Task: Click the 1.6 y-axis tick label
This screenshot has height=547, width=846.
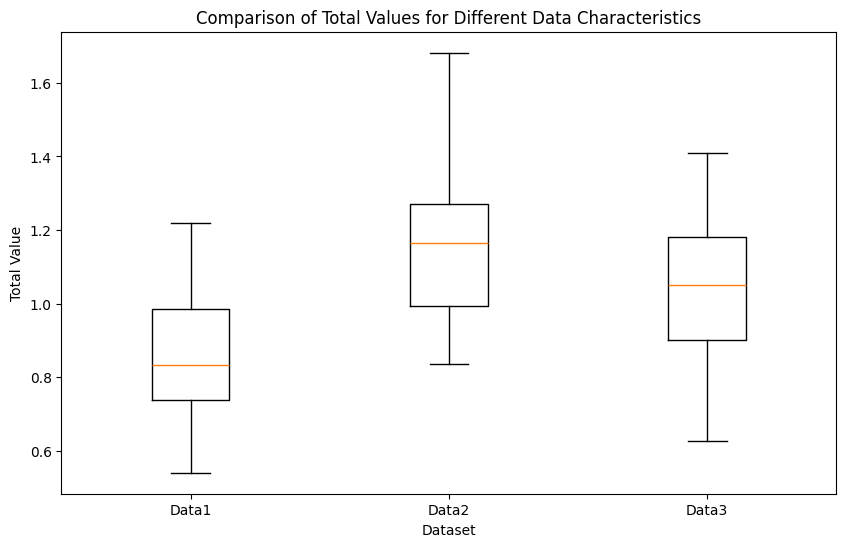Action: 38,84
